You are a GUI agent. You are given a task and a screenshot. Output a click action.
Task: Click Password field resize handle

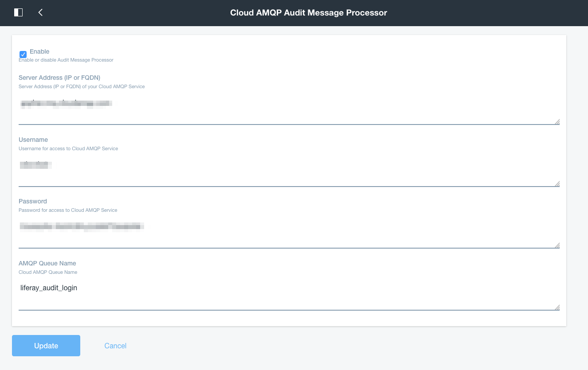(x=557, y=245)
